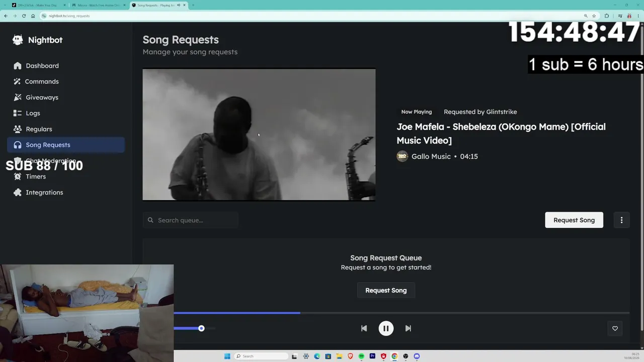
Task: Click the Windows taskbar search box
Action: point(262,356)
